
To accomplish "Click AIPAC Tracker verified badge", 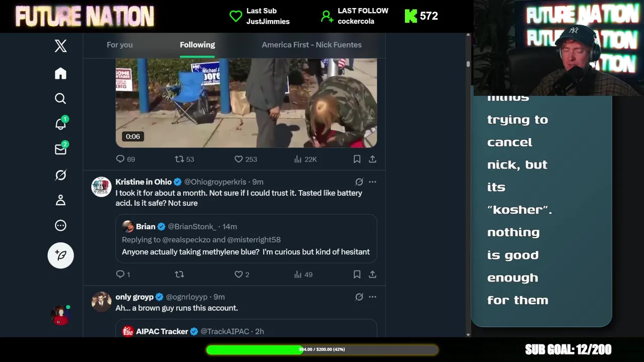I will click(x=194, y=331).
